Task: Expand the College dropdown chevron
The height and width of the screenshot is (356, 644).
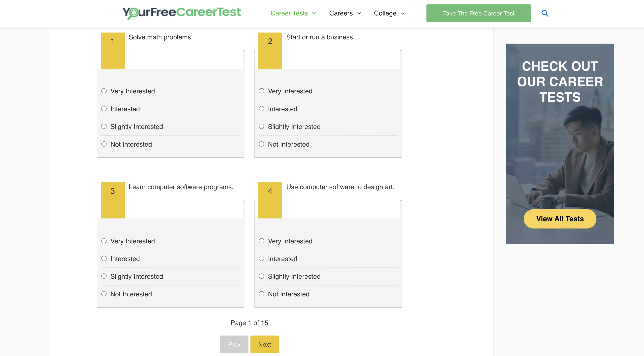Action: click(x=403, y=13)
